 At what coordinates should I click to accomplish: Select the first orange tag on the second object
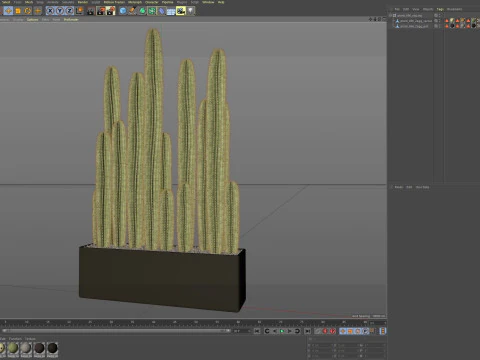click(x=447, y=21)
